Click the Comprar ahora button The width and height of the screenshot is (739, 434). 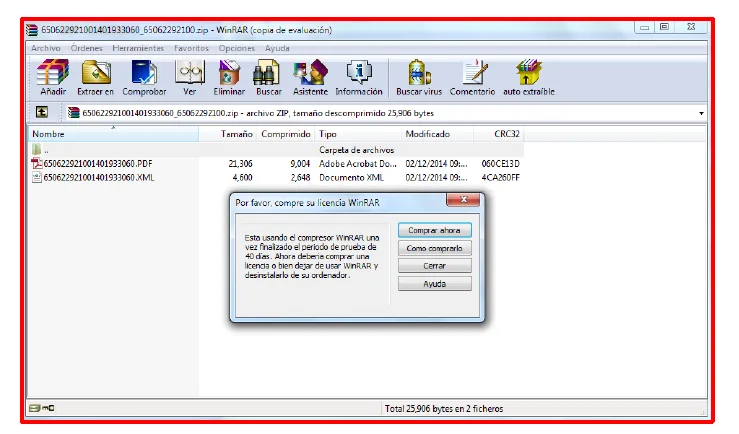435,230
